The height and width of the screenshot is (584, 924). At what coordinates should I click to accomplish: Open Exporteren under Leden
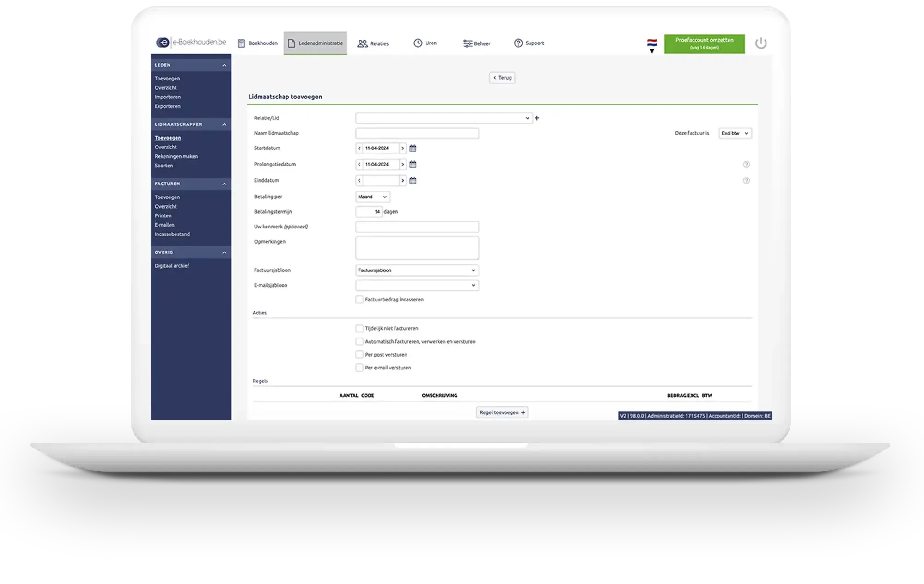tap(168, 106)
